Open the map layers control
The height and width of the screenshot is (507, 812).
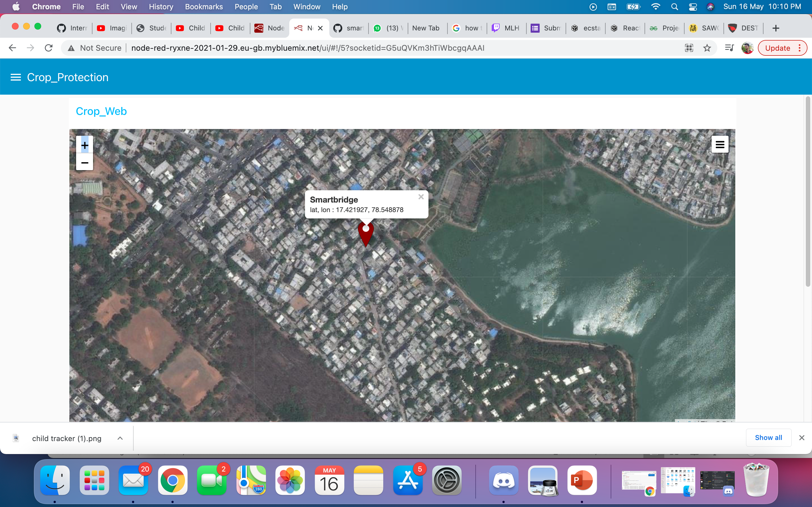(x=720, y=144)
